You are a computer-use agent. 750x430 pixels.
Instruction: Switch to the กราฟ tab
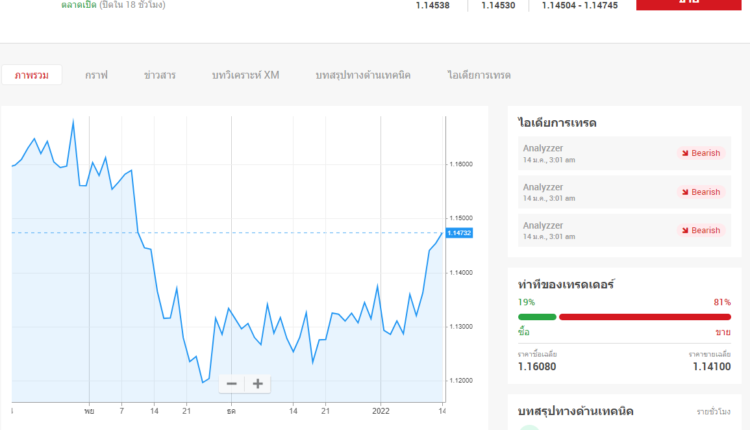96,75
